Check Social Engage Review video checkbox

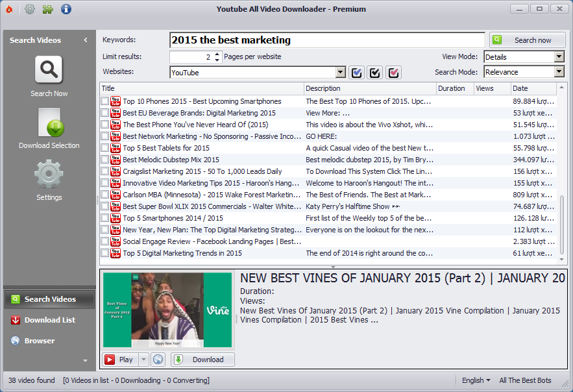tap(105, 241)
